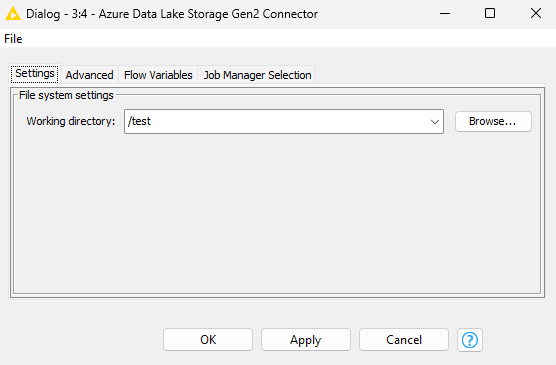
Task: Maximize the dialog window
Action: [490, 13]
